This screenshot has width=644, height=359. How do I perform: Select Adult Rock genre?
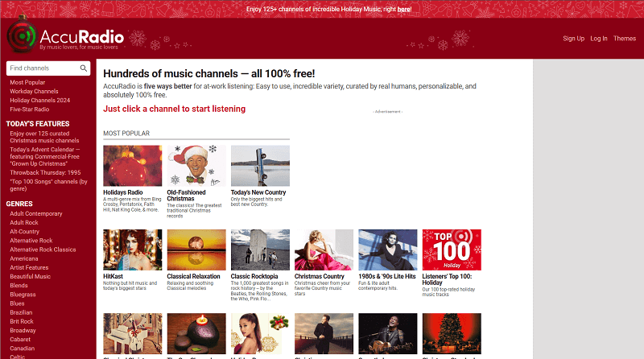pos(24,223)
